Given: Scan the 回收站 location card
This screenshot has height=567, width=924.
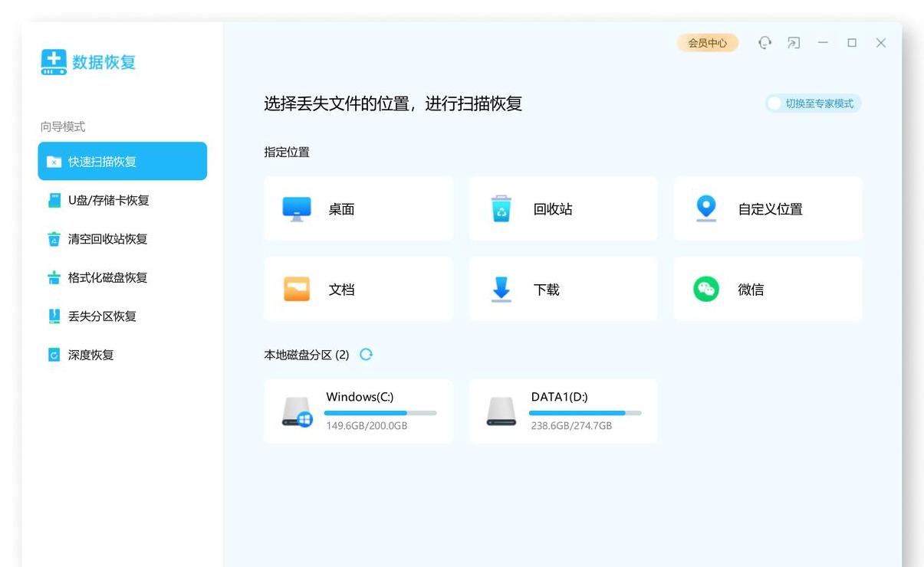Looking at the screenshot, I should click(x=564, y=208).
